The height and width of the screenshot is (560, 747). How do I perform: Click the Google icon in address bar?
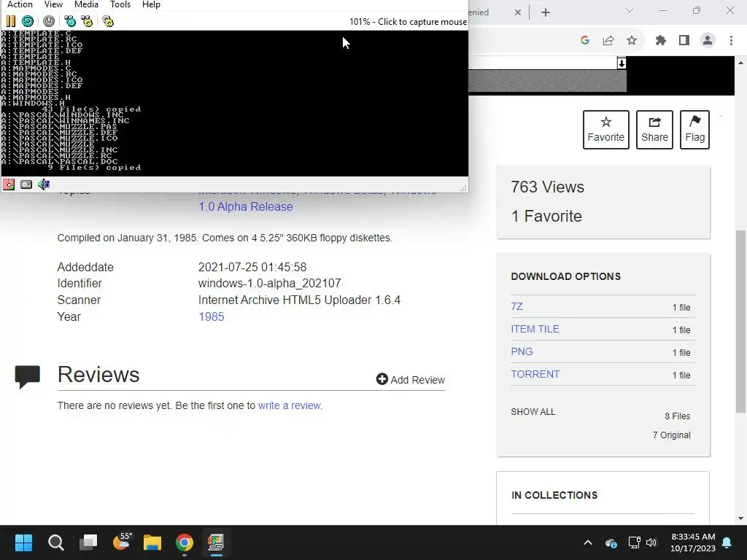tap(585, 41)
